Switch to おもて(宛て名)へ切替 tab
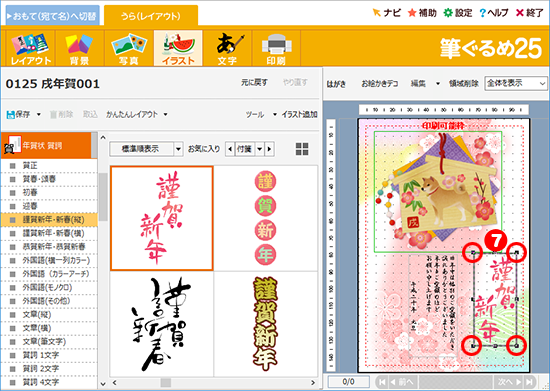Image resolution: width=550 pixels, height=391 pixels. [53, 16]
